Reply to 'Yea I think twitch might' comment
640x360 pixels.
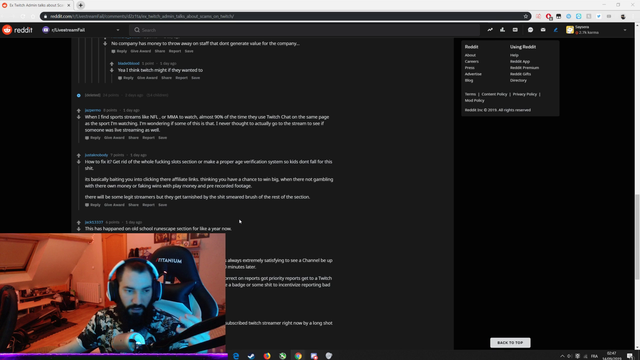(126, 78)
